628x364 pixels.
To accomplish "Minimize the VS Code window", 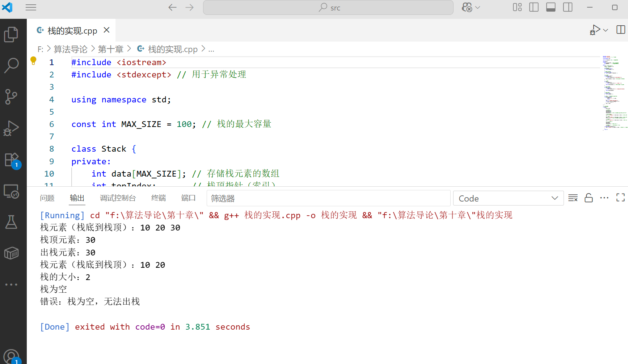I will click(590, 8).
